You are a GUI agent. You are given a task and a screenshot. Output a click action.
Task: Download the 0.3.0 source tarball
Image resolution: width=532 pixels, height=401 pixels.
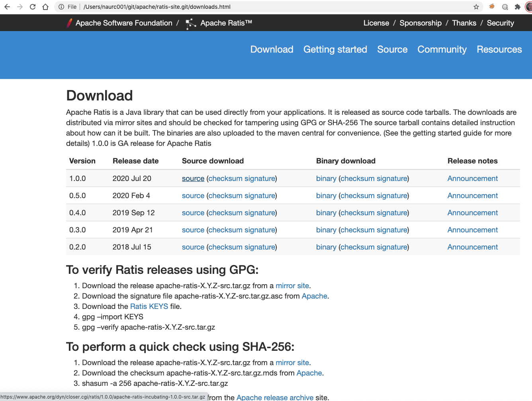coord(193,230)
